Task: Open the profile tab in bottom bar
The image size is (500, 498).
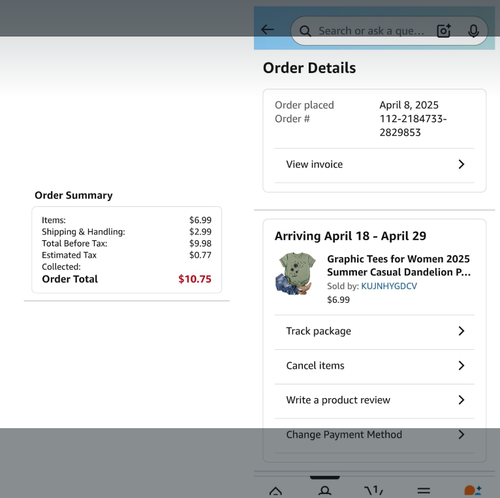Action: point(325,490)
